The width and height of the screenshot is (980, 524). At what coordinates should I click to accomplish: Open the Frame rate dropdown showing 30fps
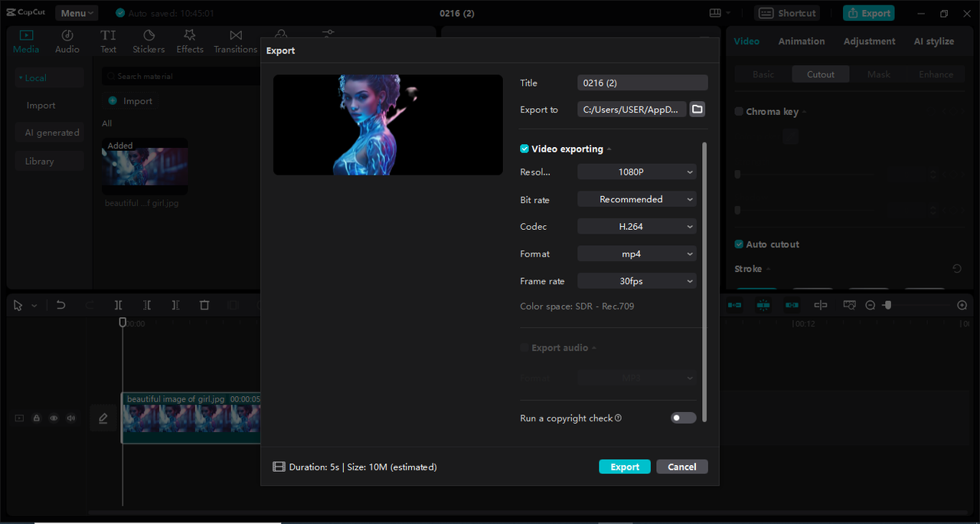637,281
